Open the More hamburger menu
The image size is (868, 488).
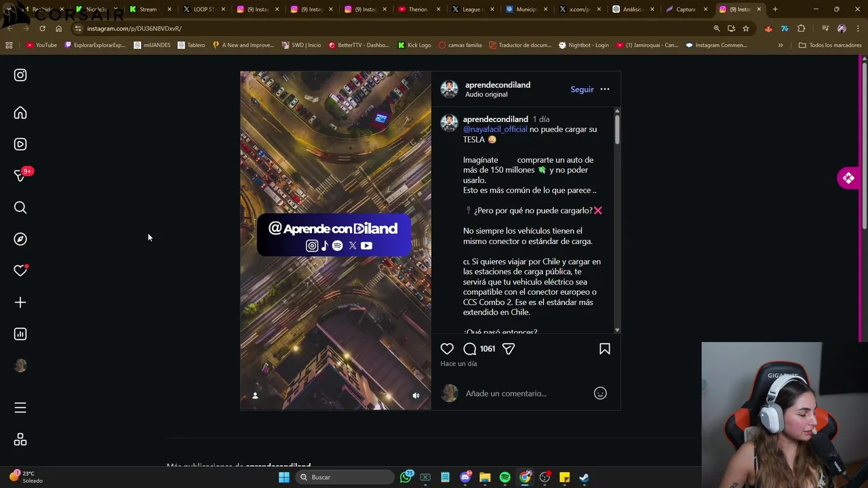click(x=20, y=407)
